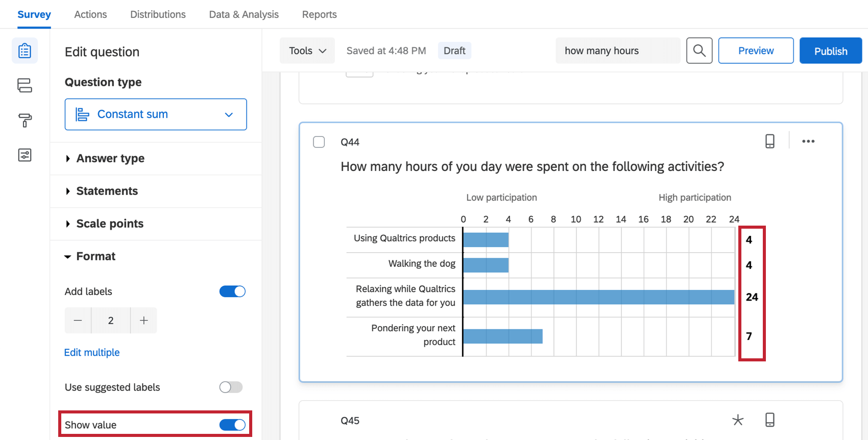Viewport: 868px width, 440px height.
Task: Enable Use suggested labels toggle
Action: pyautogui.click(x=231, y=387)
